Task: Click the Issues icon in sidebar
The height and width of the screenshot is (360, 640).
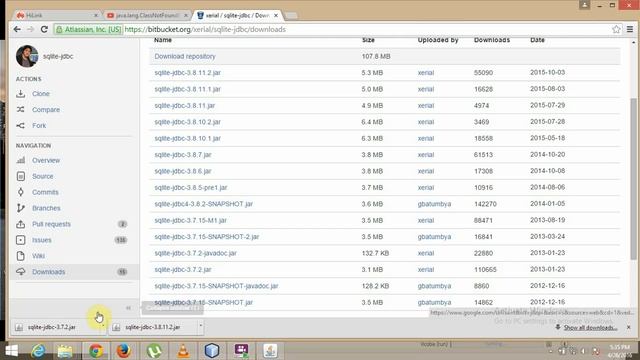Action: coord(20,240)
